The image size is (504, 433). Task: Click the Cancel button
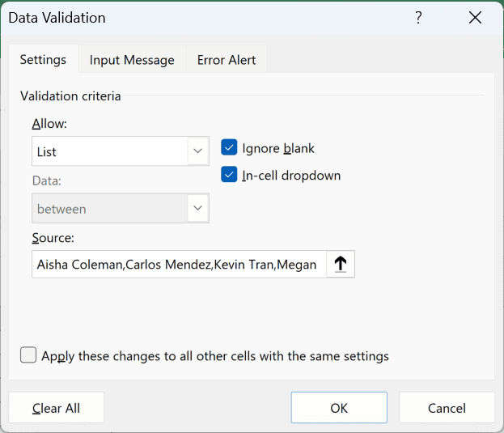(x=447, y=408)
